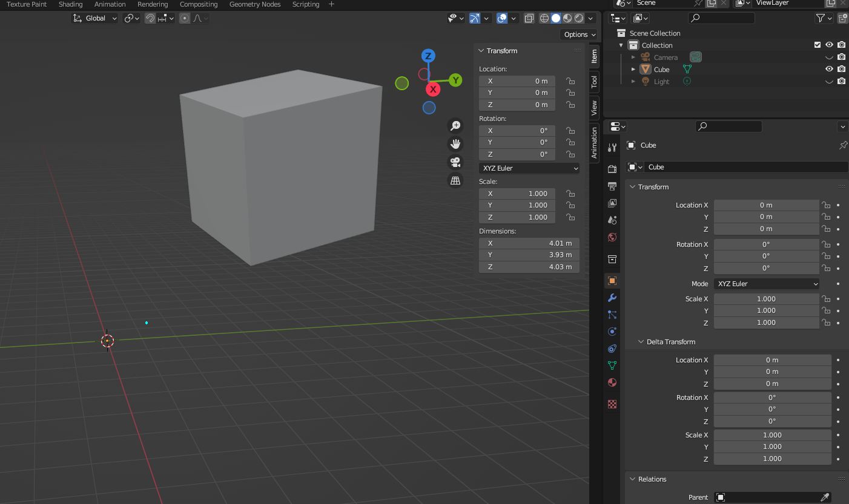Pin the Cube properties panel
849x504 pixels.
tap(842, 145)
